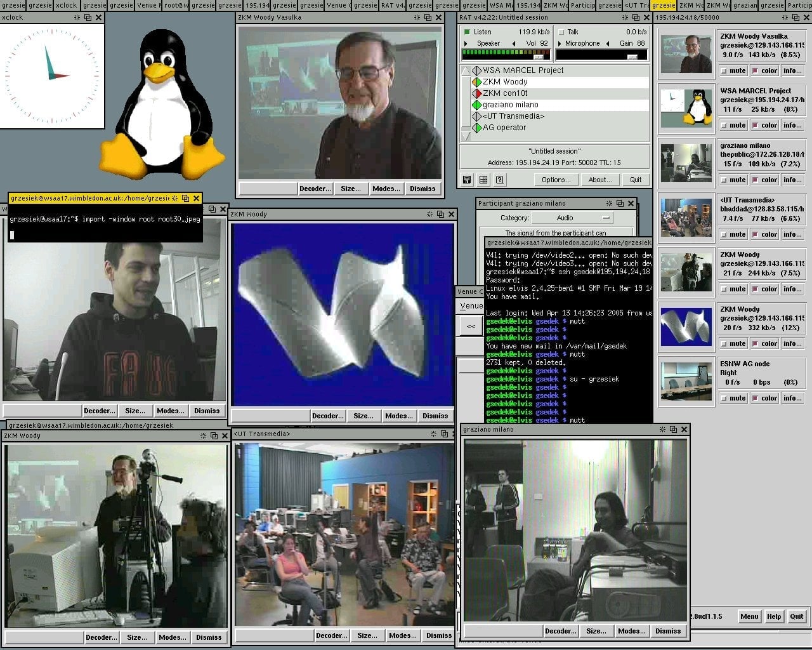Screen dimensions: 812x650
Task: Click the right arrow before Microphone label
Action: pos(560,44)
